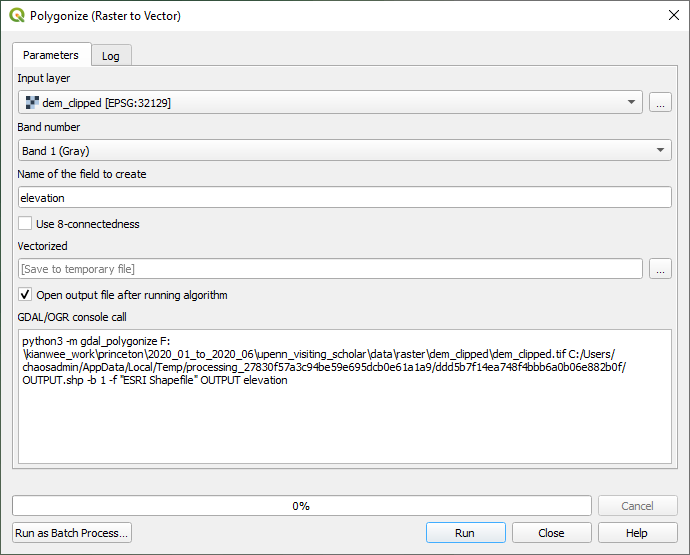Click the Close button at the bottom

click(551, 533)
